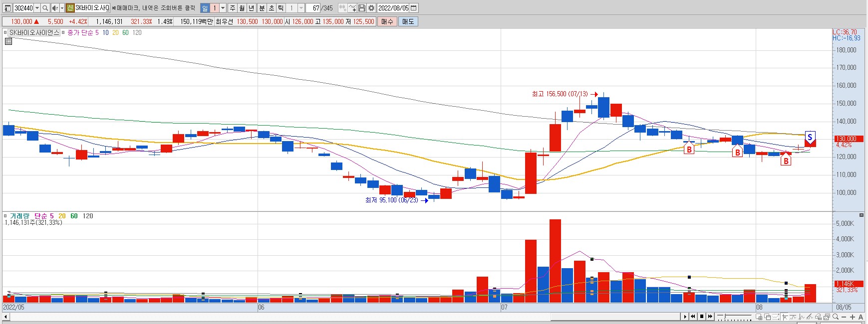Open the data table grid icon on chart
This screenshot has height=324, width=868.
[8, 41]
